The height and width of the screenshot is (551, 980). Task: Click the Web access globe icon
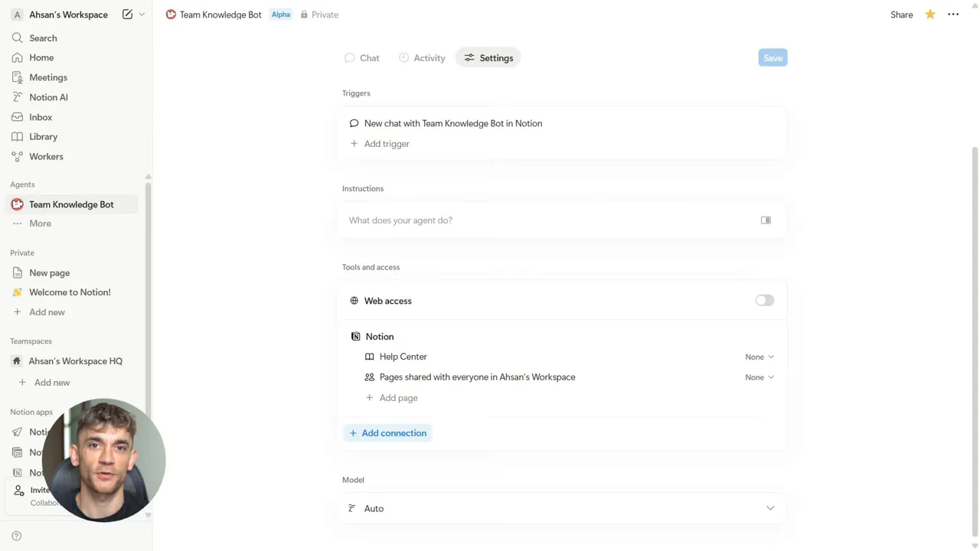coord(354,301)
